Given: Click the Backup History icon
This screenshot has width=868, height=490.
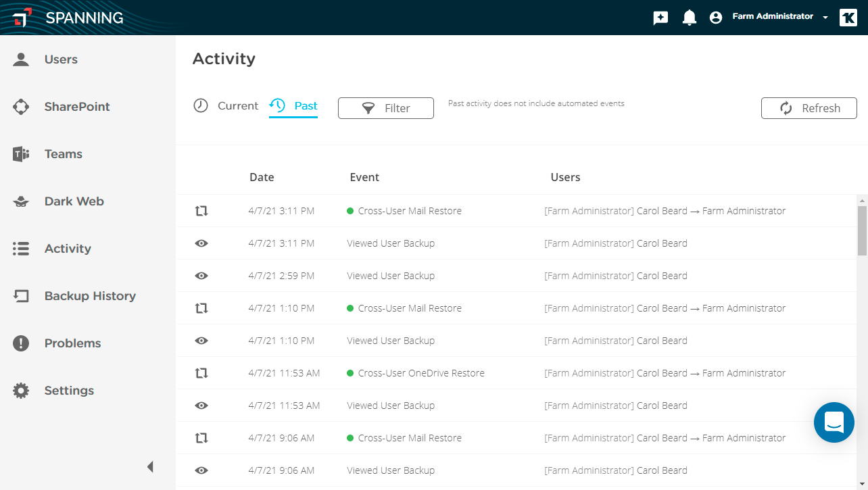Looking at the screenshot, I should (21, 296).
